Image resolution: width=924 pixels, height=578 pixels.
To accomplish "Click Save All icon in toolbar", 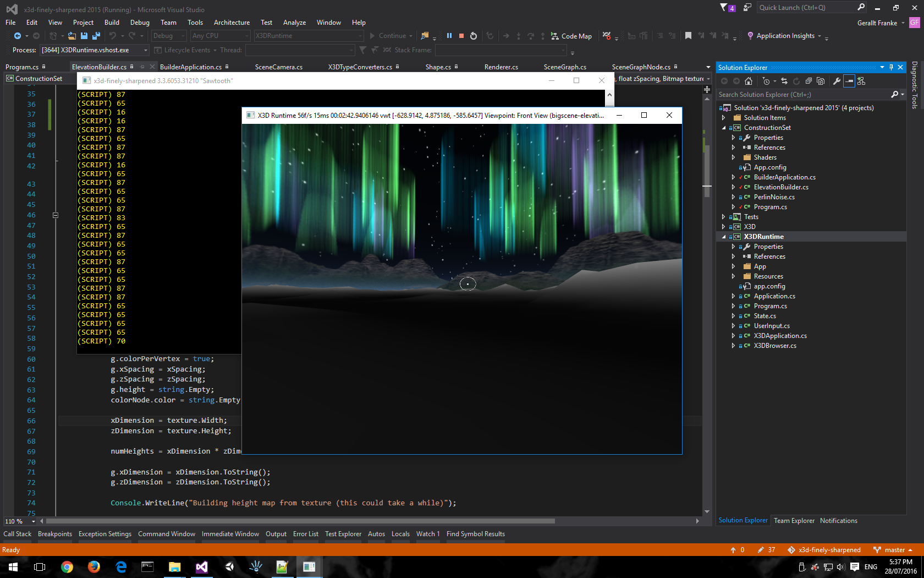I will tap(96, 36).
